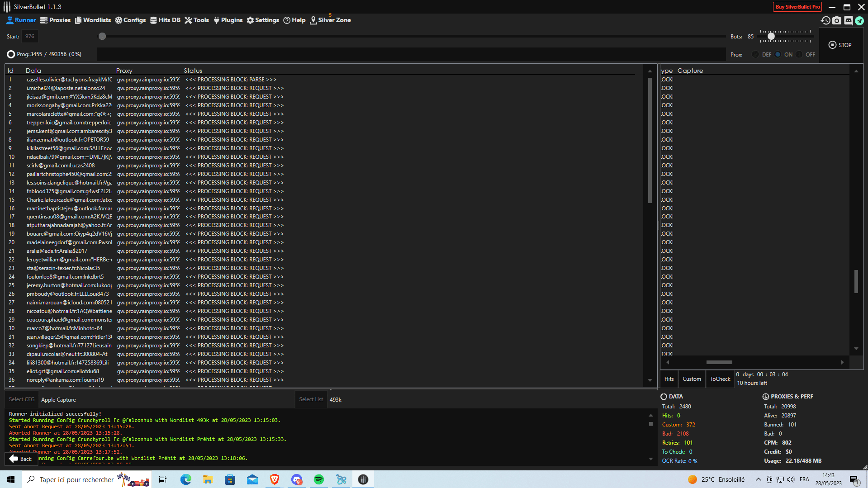Image resolution: width=868 pixels, height=488 pixels.
Task: Click the Capture panel scroll-up arrow
Action: [856, 71]
